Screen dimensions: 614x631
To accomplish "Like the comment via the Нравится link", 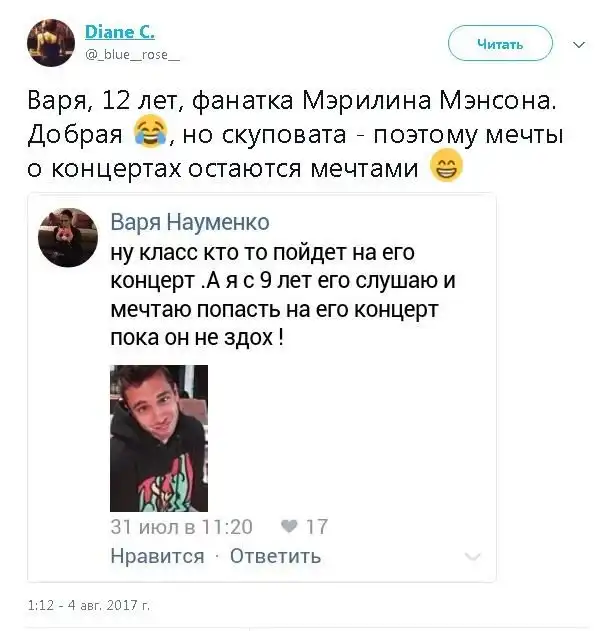I will pos(157,556).
